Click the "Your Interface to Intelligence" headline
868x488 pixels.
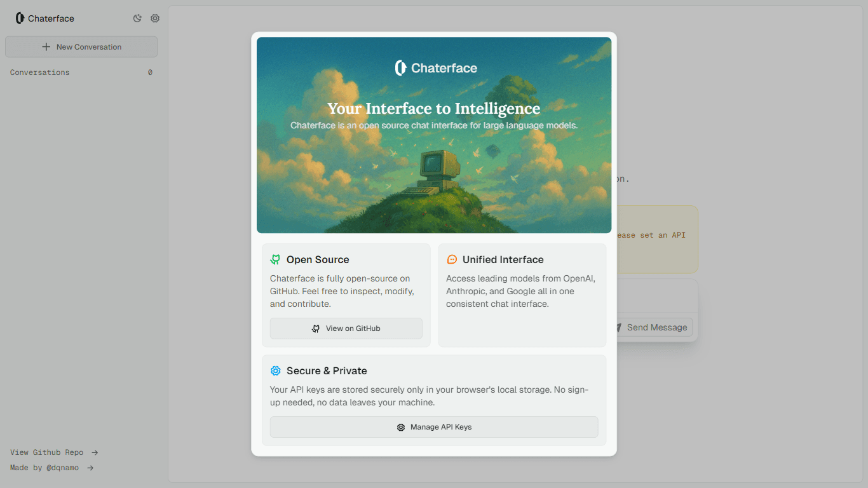click(434, 109)
